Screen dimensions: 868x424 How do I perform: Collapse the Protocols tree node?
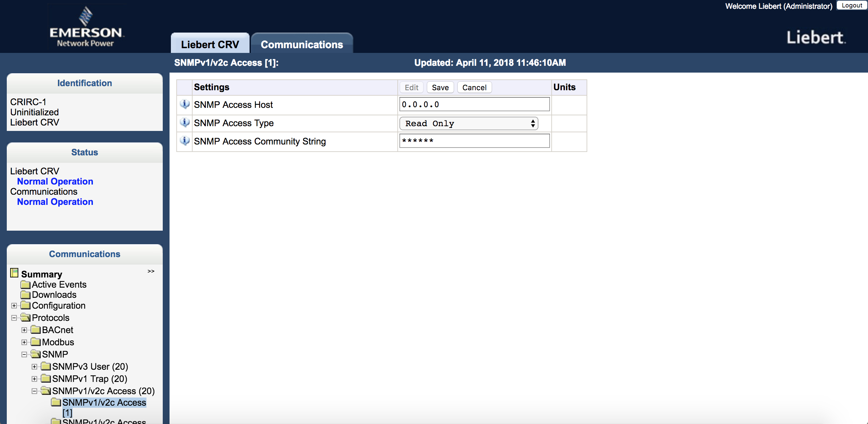(14, 318)
